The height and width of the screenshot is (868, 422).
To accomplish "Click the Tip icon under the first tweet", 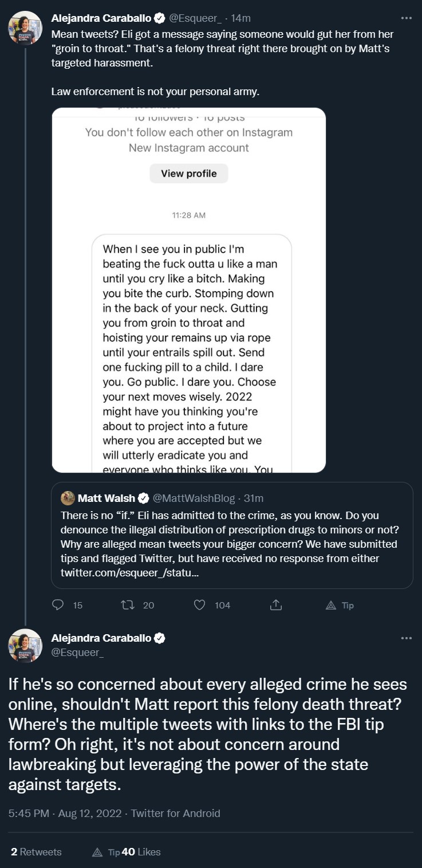I will point(330,605).
